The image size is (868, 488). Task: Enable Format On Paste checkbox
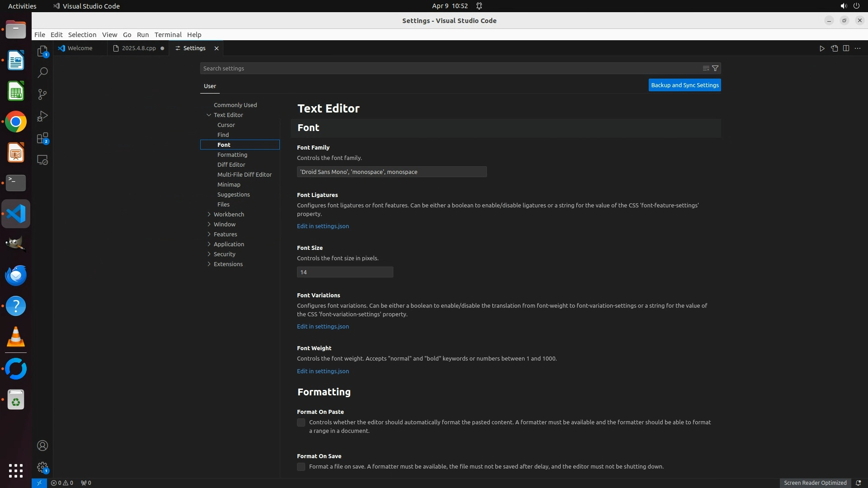[x=301, y=422]
